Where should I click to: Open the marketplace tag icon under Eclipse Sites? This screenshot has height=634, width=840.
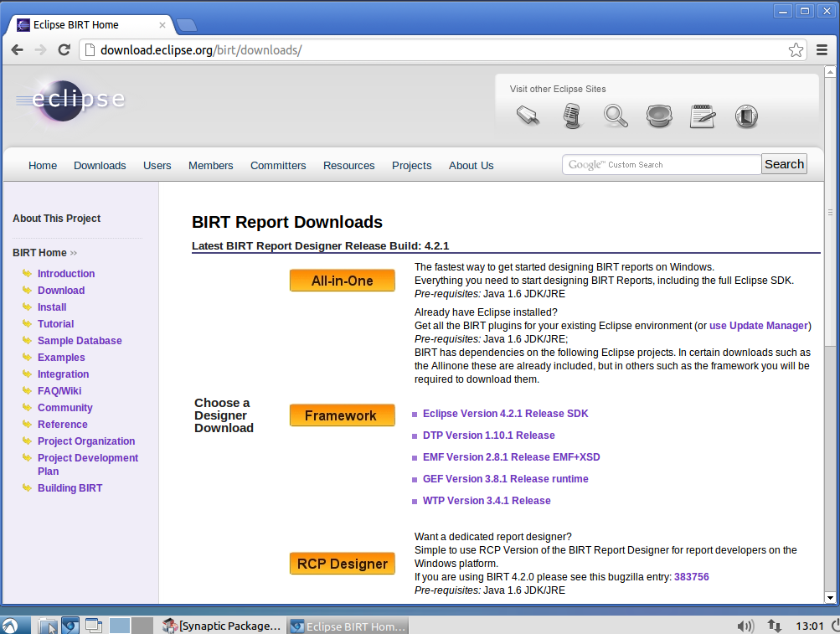coord(528,116)
